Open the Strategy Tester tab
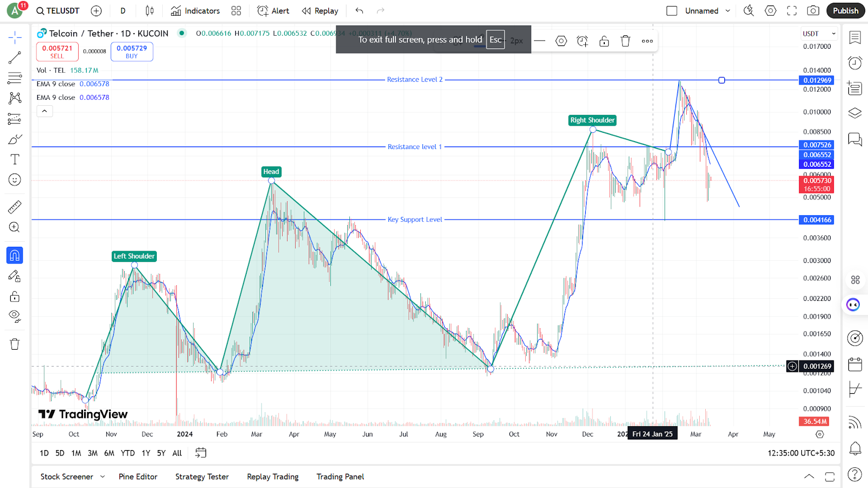The width and height of the screenshot is (868, 488). [202, 477]
